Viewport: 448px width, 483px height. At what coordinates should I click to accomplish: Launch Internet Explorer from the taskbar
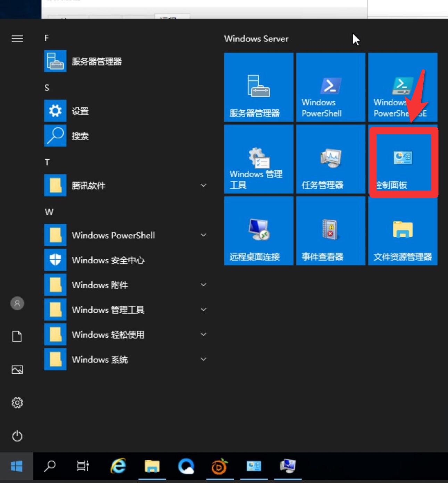click(118, 466)
